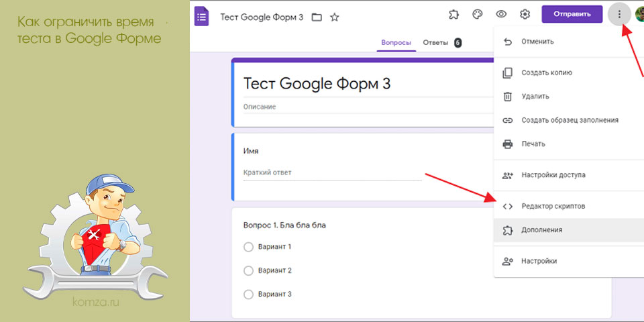Click the Отправить button
The width and height of the screenshot is (644, 322).
572,14
